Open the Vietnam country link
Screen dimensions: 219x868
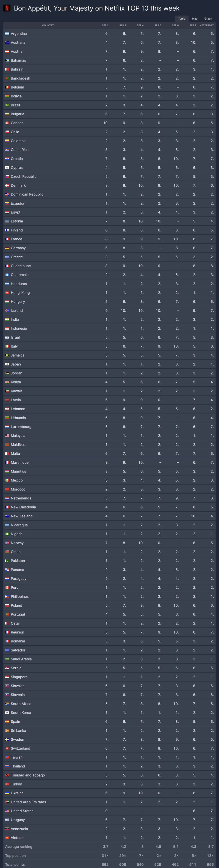click(x=18, y=838)
